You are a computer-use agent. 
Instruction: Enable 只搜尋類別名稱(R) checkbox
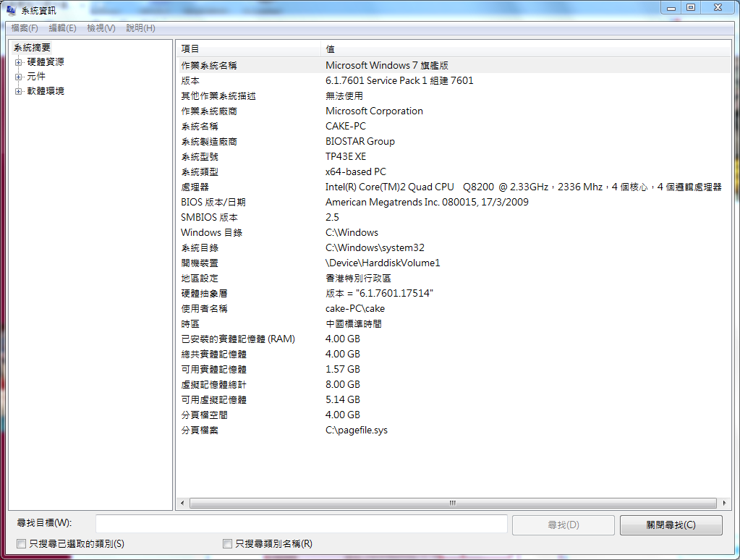tap(227, 544)
